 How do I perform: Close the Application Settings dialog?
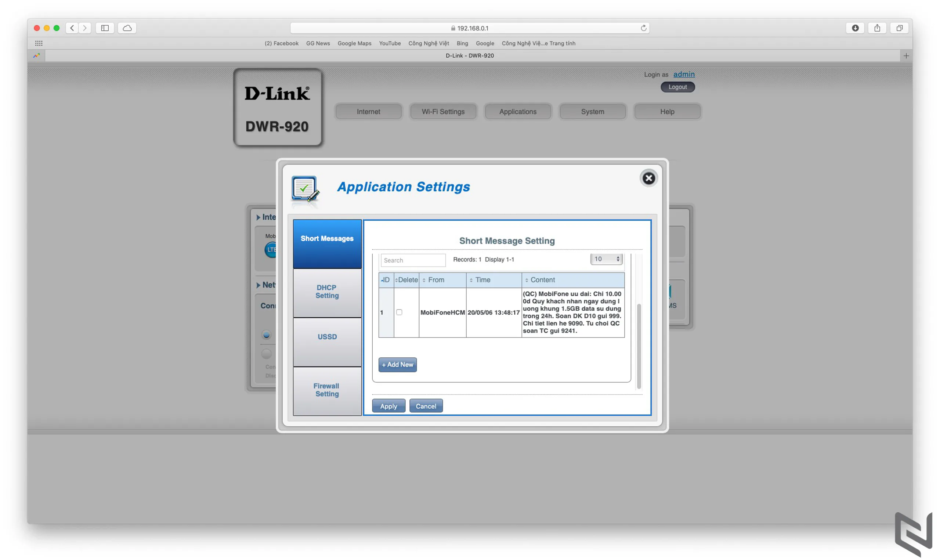[648, 178]
